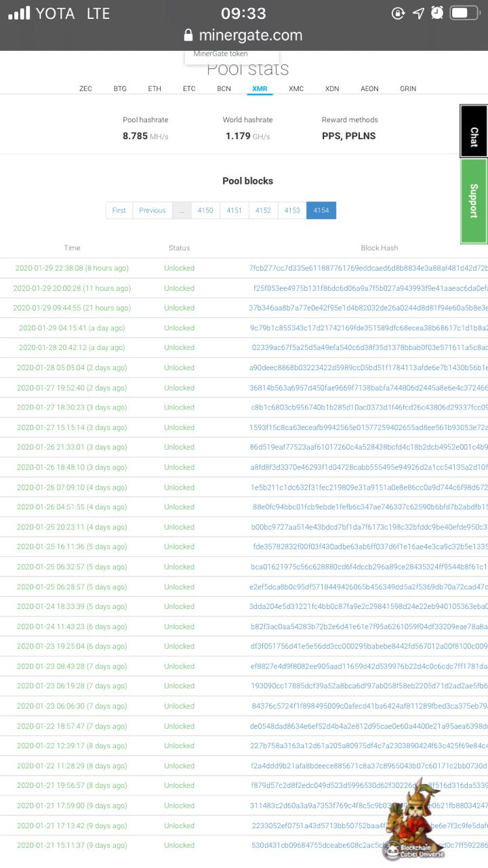Viewport: 488px width, 868px height.
Task: Open block hash starting 9c79b1c855343c
Action: [368, 328]
